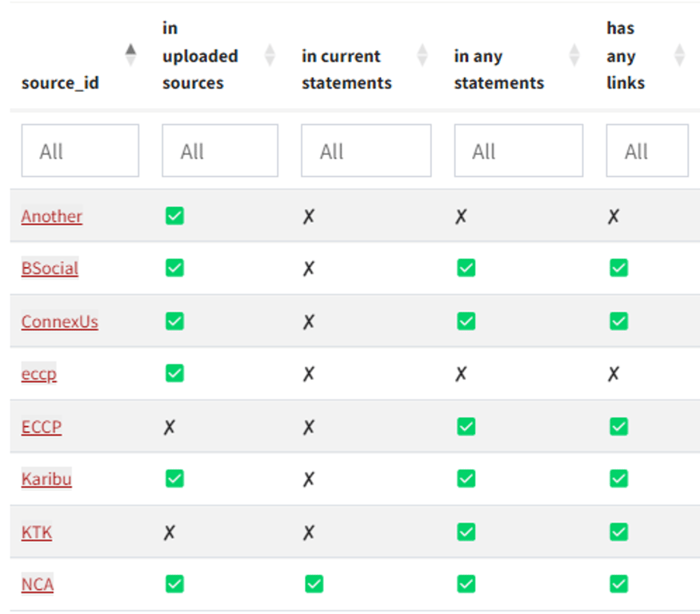Click the 'in any statements' header label

click(x=498, y=70)
